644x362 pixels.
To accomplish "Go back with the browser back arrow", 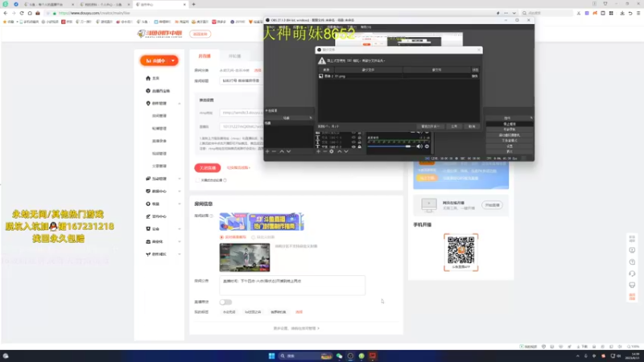I will [6, 13].
